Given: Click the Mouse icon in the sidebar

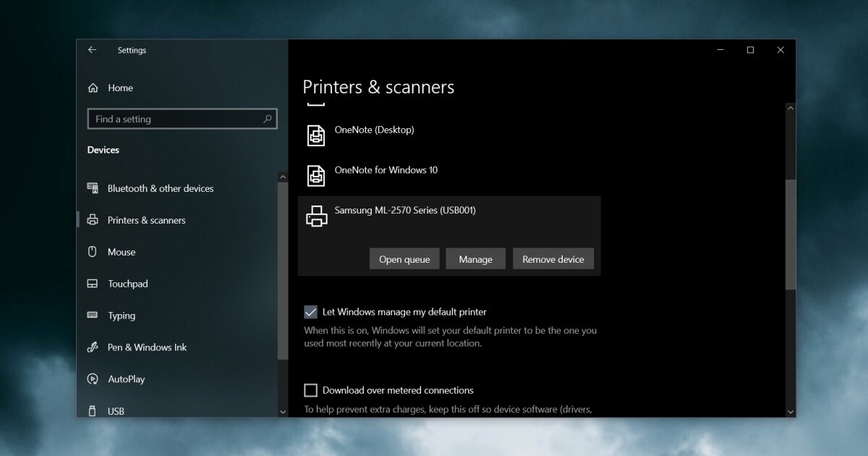Looking at the screenshot, I should 93,252.
